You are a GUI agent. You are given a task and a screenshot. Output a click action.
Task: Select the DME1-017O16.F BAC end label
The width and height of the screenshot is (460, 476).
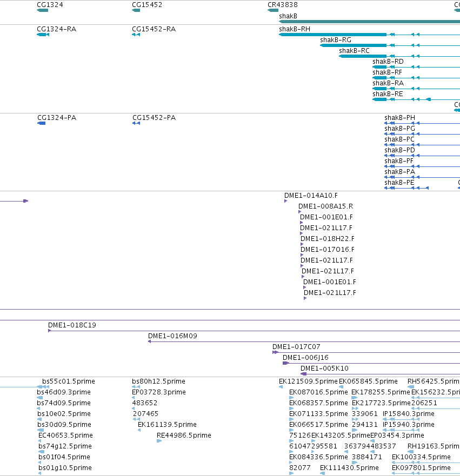pyautogui.click(x=328, y=250)
